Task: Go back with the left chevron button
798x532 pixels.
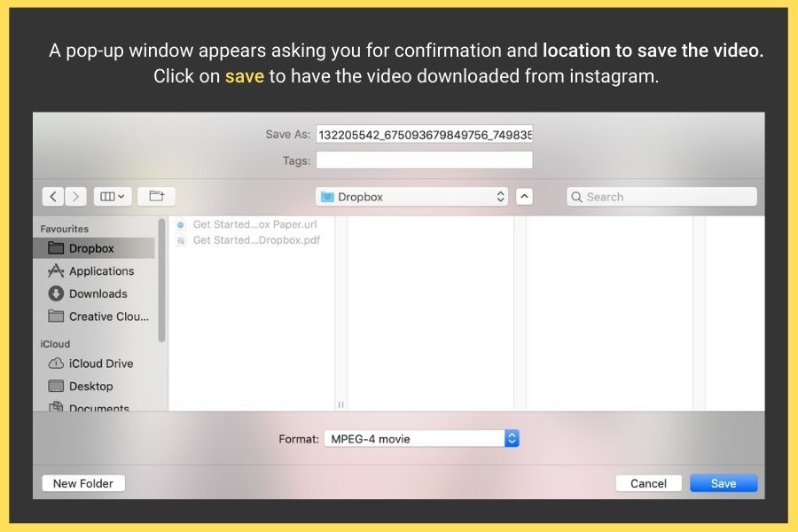Action: click(53, 197)
